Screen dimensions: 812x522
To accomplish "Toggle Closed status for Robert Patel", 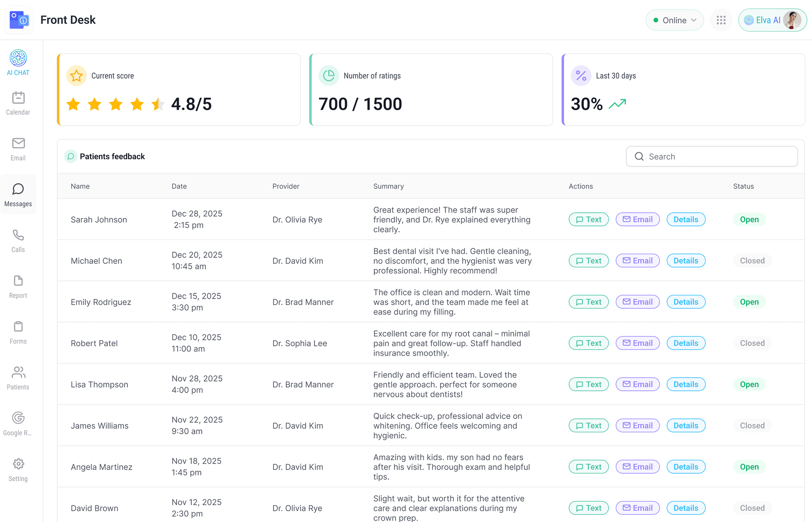I will pyautogui.click(x=752, y=343).
